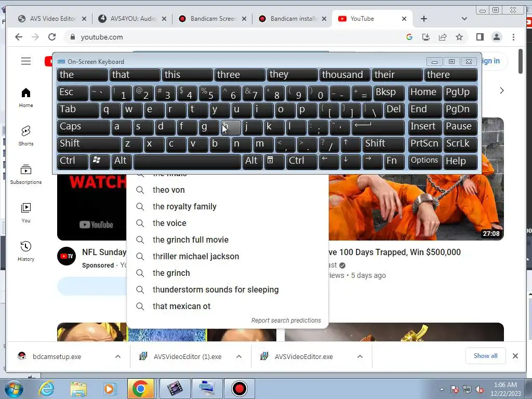The height and width of the screenshot is (399, 532).
Task: Switch to AVS4YOU: Audio tab
Action: [132, 19]
